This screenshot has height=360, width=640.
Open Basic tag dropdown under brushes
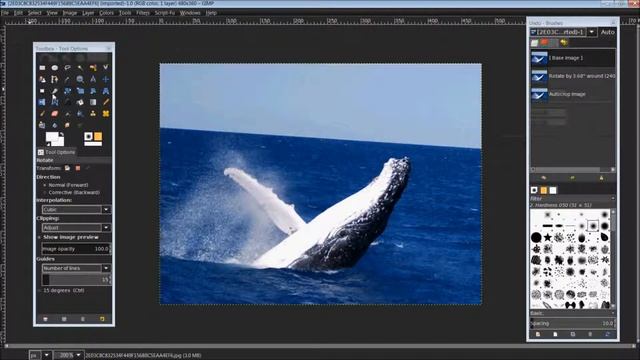[x=613, y=313]
